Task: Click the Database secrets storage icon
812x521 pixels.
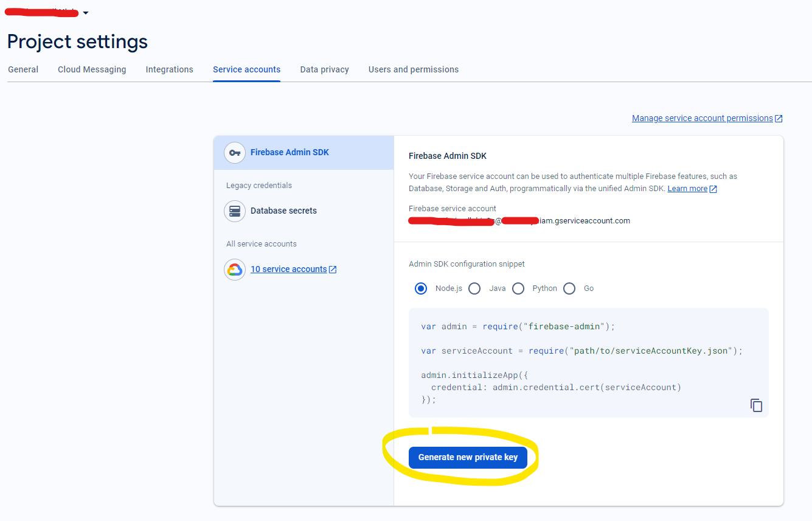Action: (x=235, y=211)
